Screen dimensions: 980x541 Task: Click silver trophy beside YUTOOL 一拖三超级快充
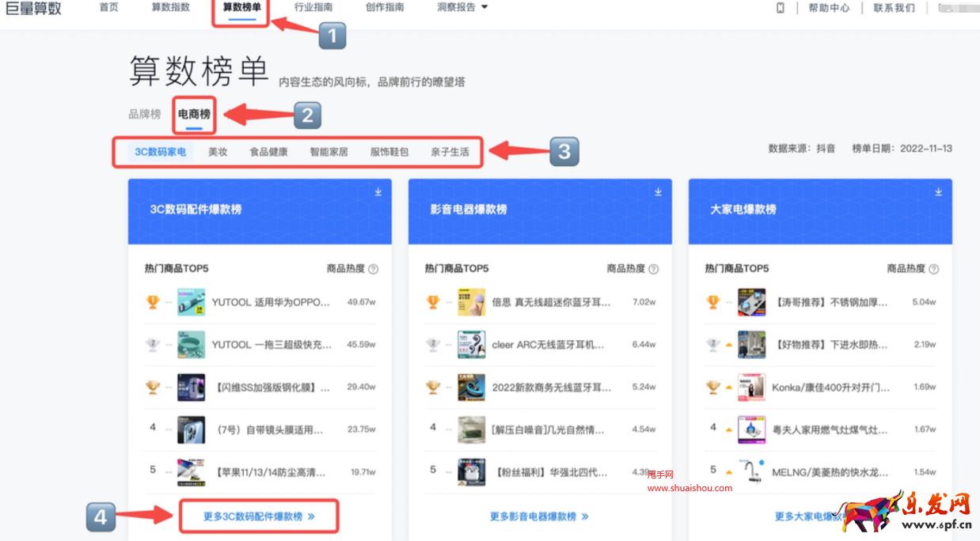point(153,344)
